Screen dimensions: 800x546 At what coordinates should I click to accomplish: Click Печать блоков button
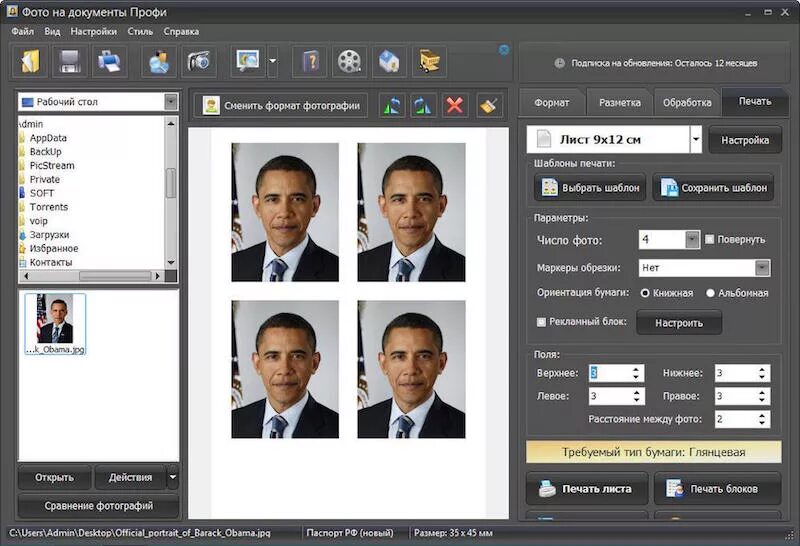(717, 489)
